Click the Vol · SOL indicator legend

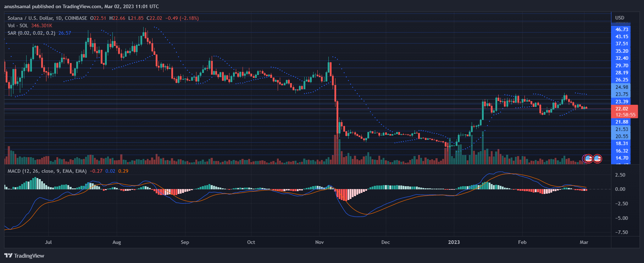(x=18, y=25)
